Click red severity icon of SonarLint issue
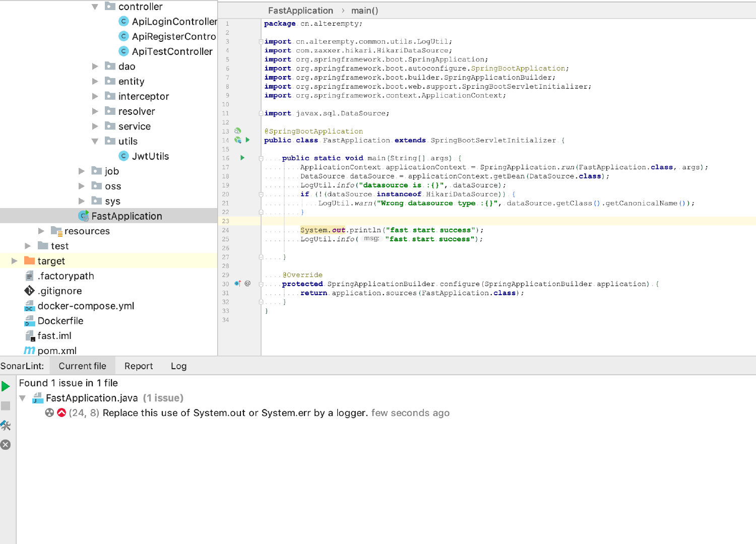 61,413
